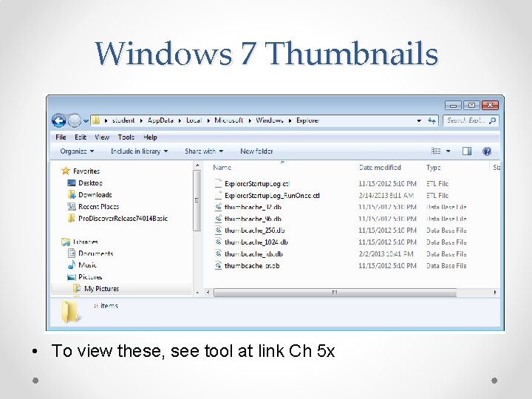Click the New folder button

(256, 151)
